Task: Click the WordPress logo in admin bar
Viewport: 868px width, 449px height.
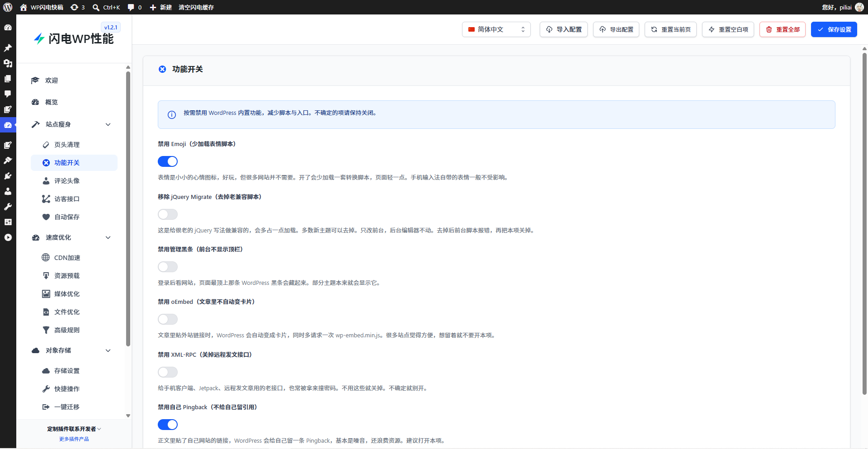Action: 8,7
